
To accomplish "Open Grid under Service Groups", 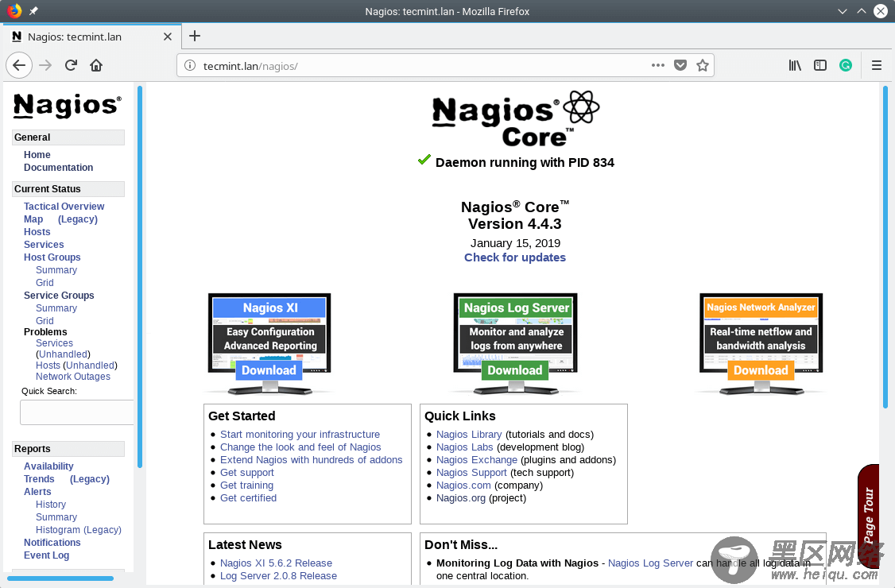I will coord(45,321).
